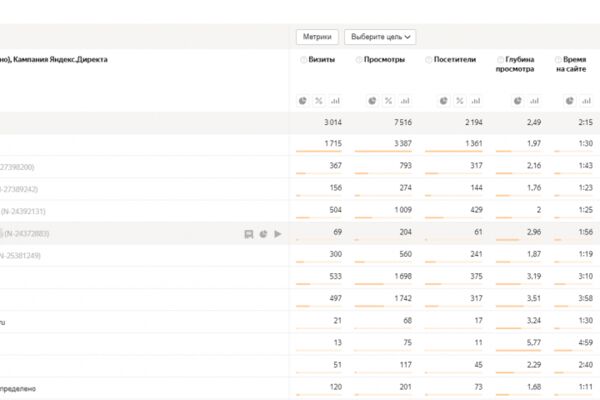Click depth value 3,51
The height and width of the screenshot is (400, 600).
pyautogui.click(x=534, y=298)
